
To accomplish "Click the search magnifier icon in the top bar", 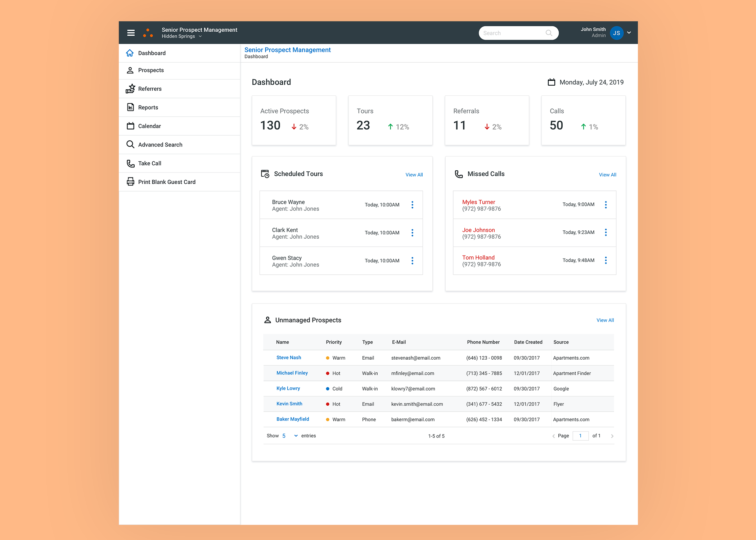I will tap(549, 33).
